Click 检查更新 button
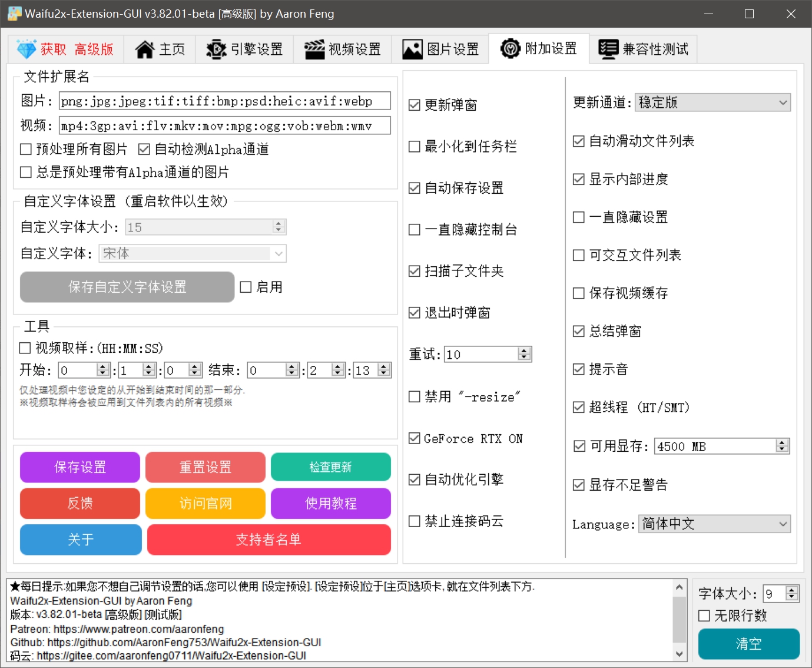Image resolution: width=812 pixels, height=668 pixels. pyautogui.click(x=331, y=467)
